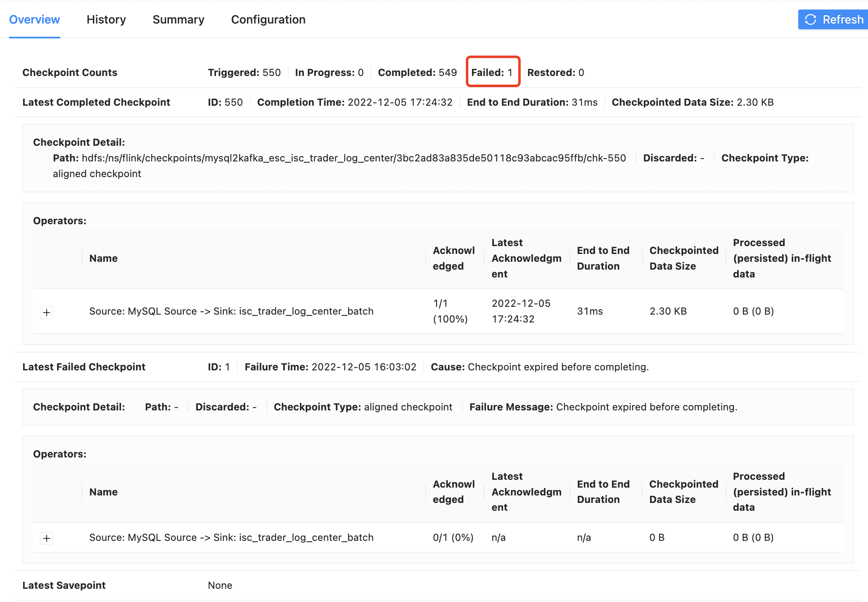Click the Name column header in first table

(103, 258)
